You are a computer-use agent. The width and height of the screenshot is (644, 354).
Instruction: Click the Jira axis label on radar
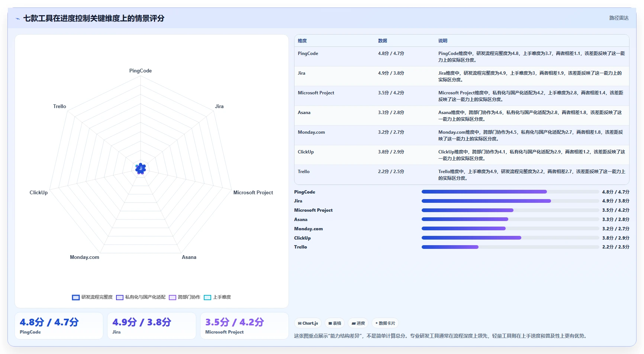click(x=219, y=106)
